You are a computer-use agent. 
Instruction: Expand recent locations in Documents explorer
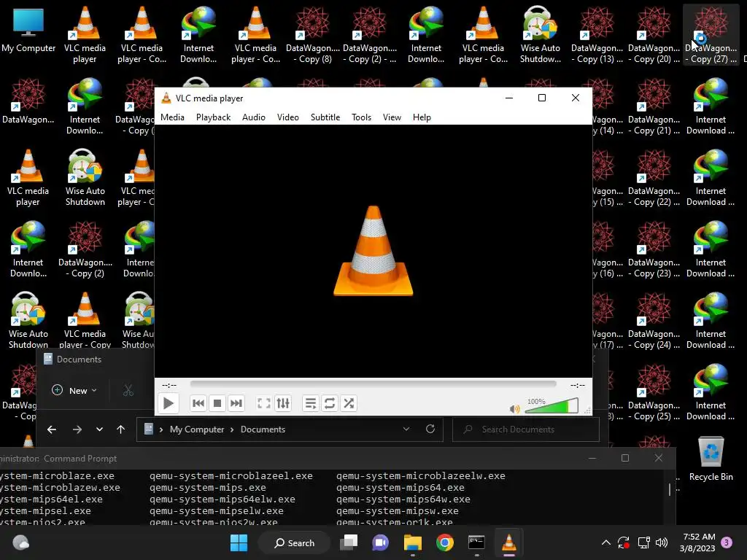(x=99, y=429)
